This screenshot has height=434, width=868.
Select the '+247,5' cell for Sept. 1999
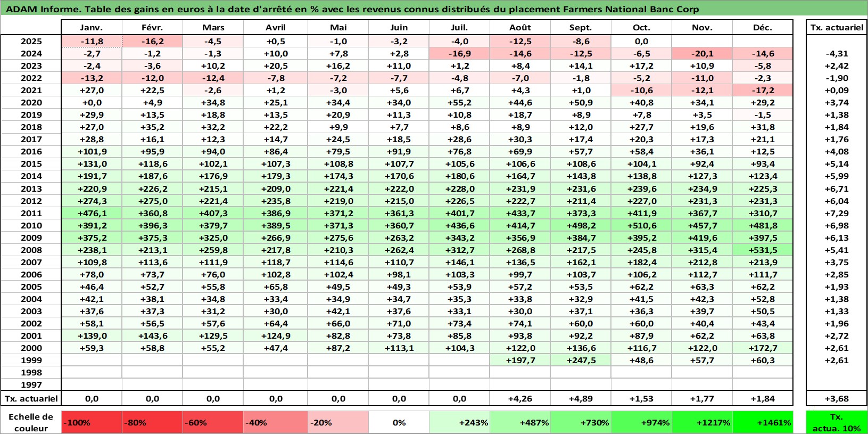581,360
